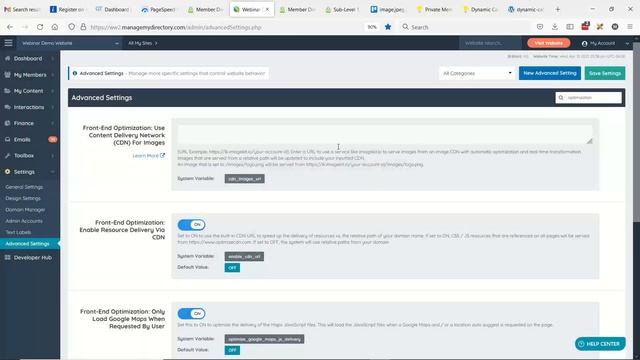Click the website search field in top bar
Image resolution: width=640 pixels, height=360 pixels.
point(490,43)
